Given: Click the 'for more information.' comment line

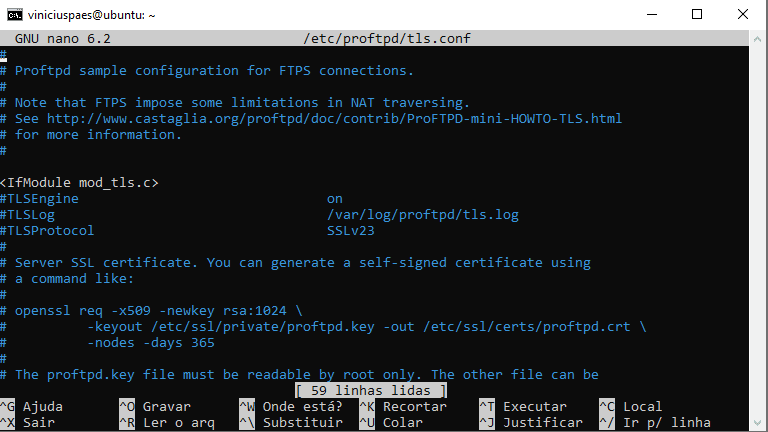Looking at the screenshot, I should point(91,135).
